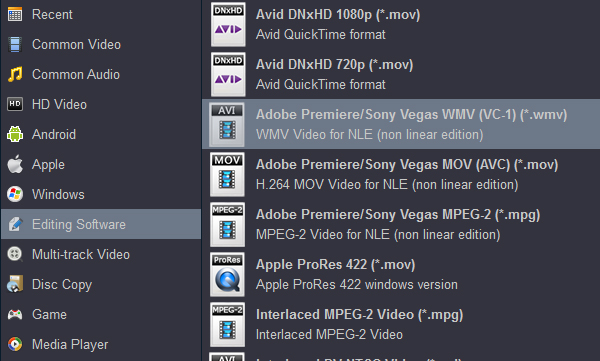Pick Adobe Premiere/Sony Vegas MPEG-2 (*.mpg) format
600x361 pixels.
(x=401, y=224)
